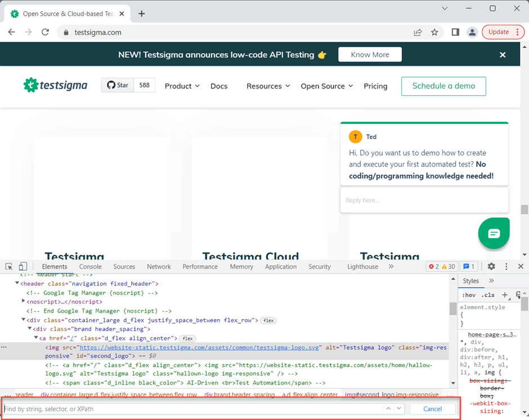Add a new style rule

(x=505, y=295)
